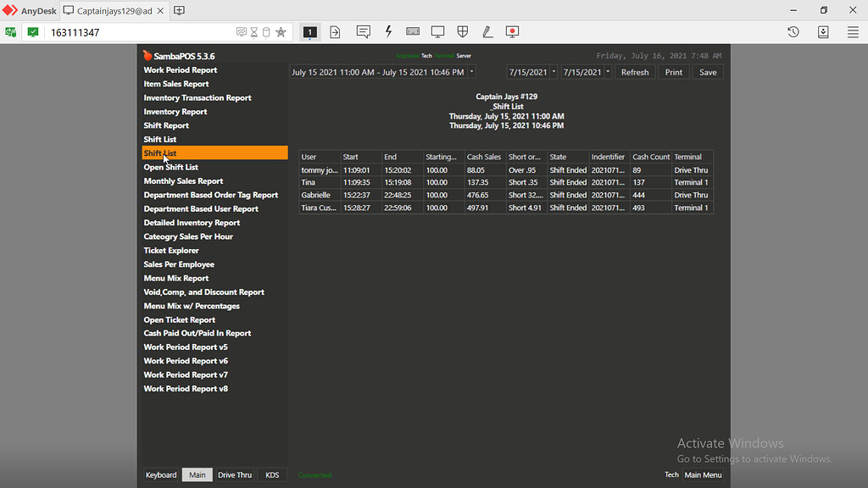Open the AnyDesk chat icon
Image resolution: width=868 pixels, height=488 pixels.
tap(364, 31)
